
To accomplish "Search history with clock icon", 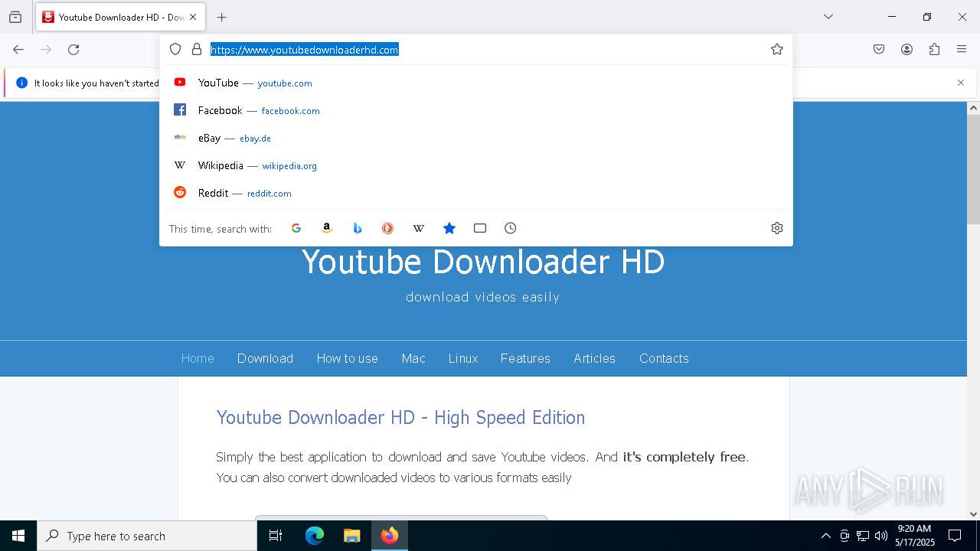I will tap(511, 228).
